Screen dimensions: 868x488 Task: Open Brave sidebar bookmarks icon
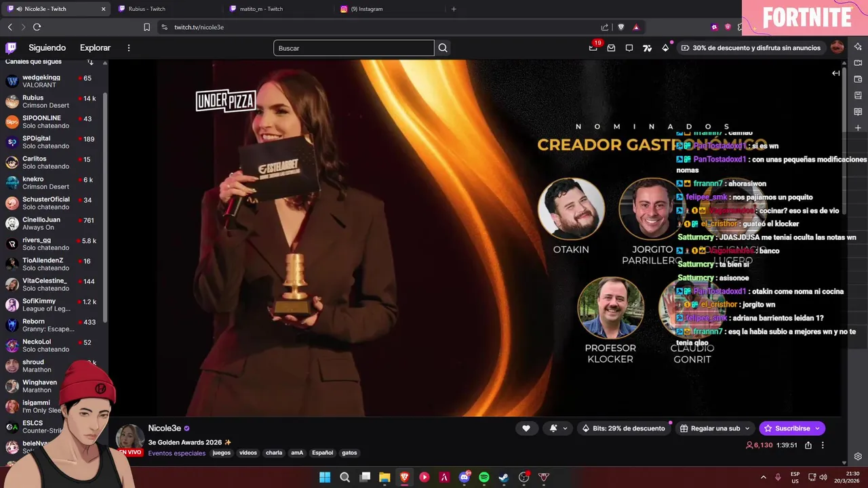(858, 96)
